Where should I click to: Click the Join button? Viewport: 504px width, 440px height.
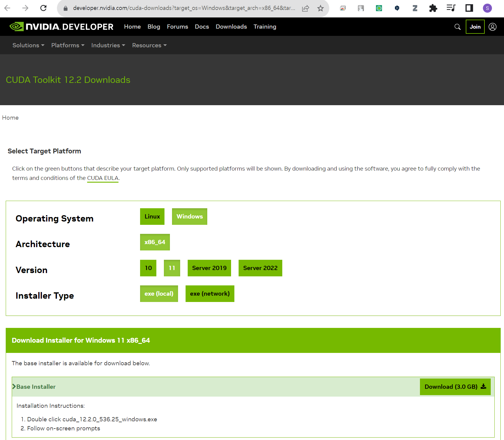[x=475, y=27]
